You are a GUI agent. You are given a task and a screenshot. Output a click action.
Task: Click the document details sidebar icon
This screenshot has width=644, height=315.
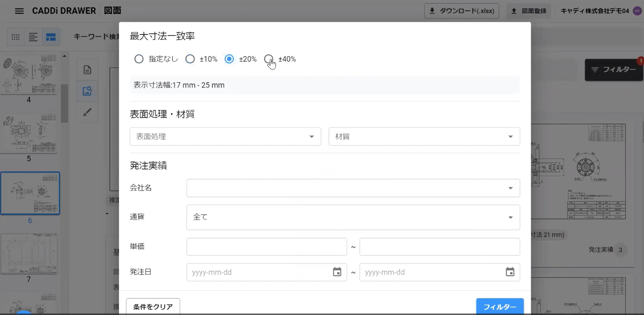[87, 70]
